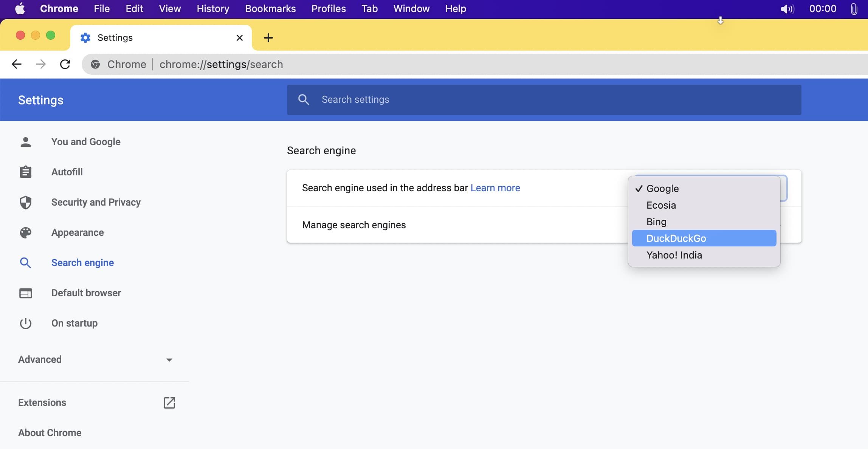Open Appearance settings

pyautogui.click(x=77, y=232)
